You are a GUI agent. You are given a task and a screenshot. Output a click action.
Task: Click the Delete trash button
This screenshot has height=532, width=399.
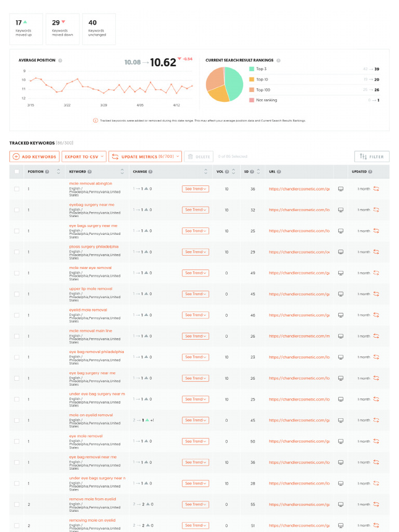click(198, 156)
